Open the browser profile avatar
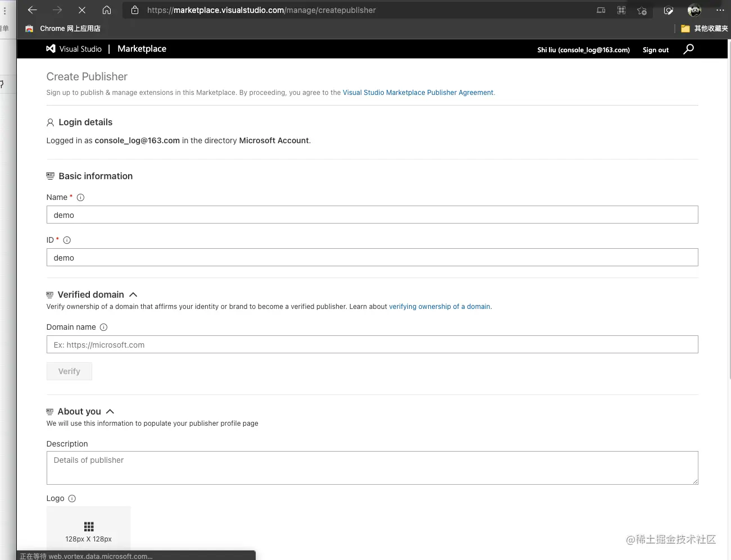Viewport: 731px width, 560px height. pos(694,10)
